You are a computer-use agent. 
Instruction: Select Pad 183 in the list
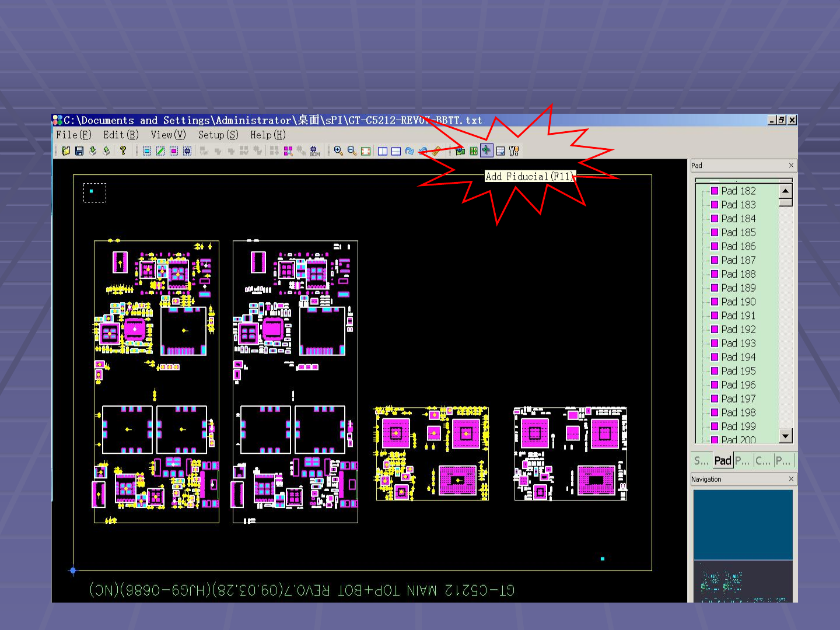(738, 205)
